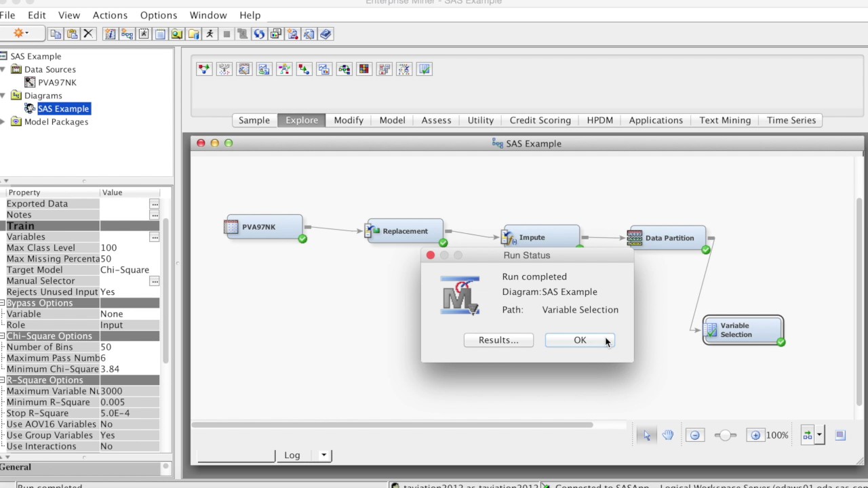Switch to the Credit Scoring tab

pyautogui.click(x=540, y=120)
